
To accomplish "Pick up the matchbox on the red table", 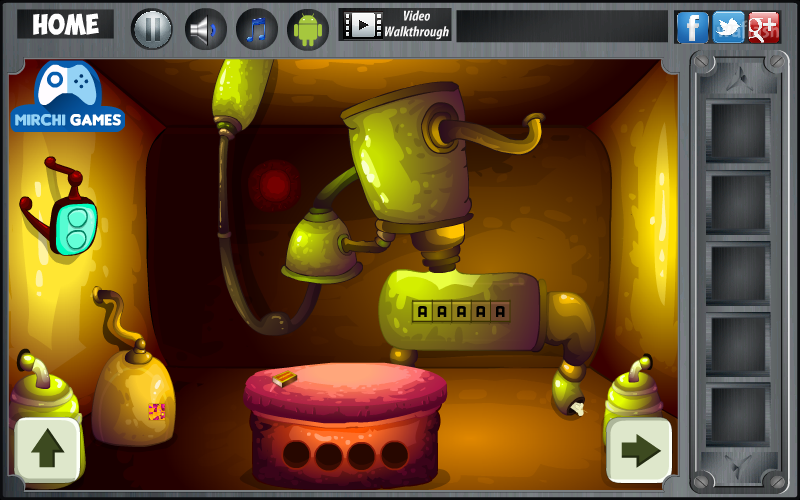I will tap(285, 379).
